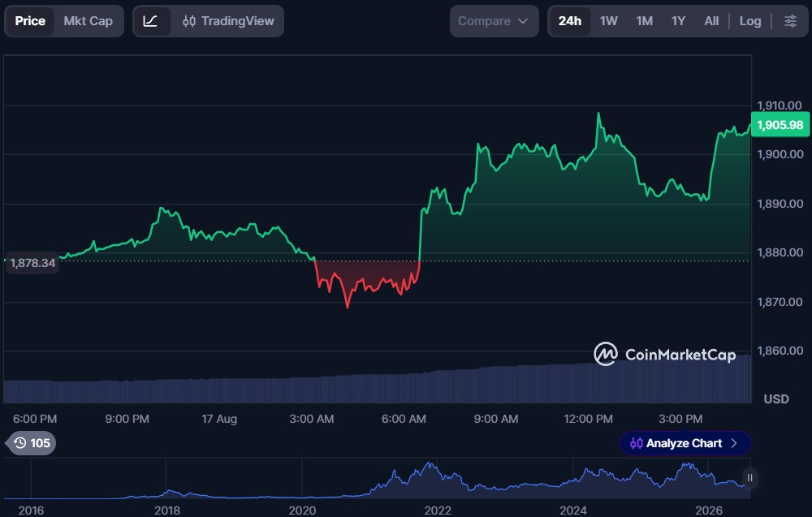Click 2022 on the history timeline
The width and height of the screenshot is (812, 517).
click(x=438, y=511)
